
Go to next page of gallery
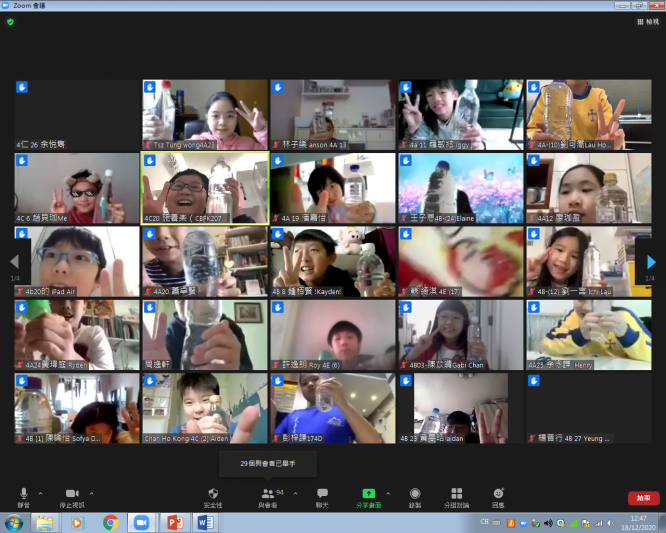(650, 264)
